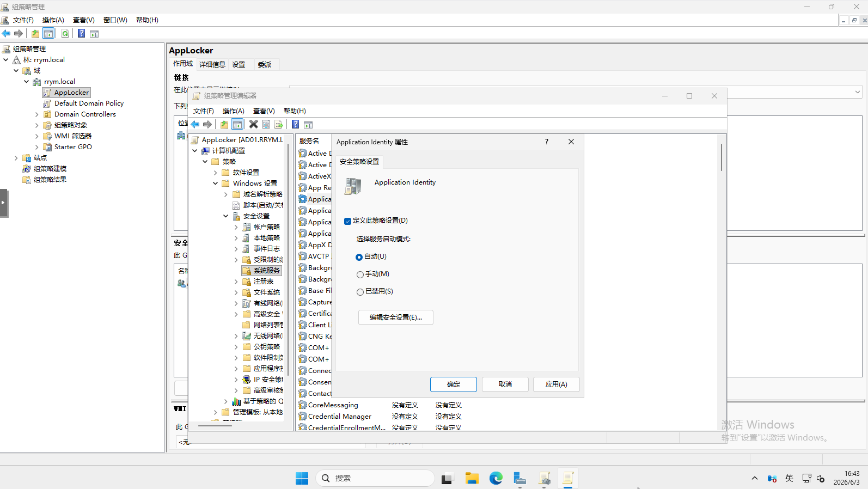This screenshot has width=868, height=489.
Task: Open Task View on the taskbar
Action: (447, 478)
